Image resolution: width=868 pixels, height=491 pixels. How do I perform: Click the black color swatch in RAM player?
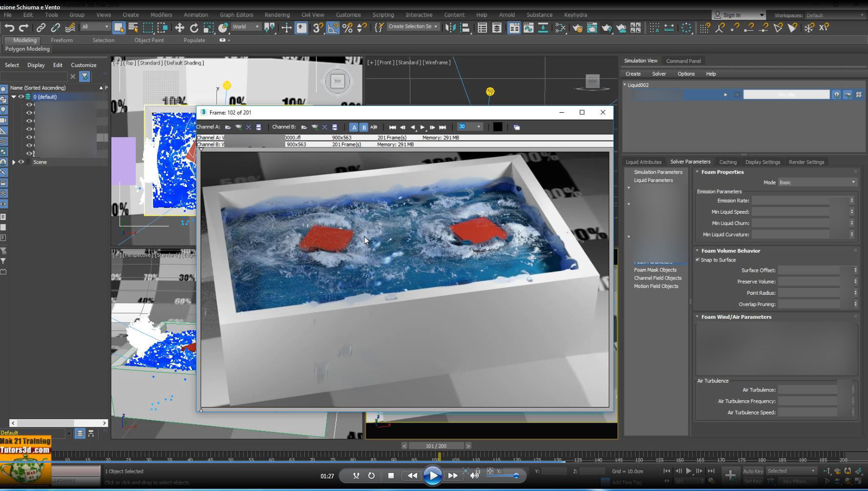(x=497, y=127)
